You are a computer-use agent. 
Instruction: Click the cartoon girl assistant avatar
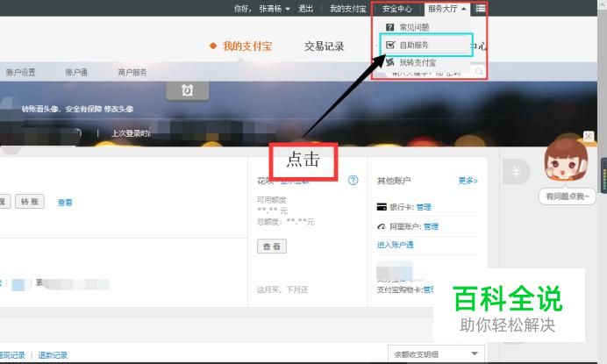click(566, 160)
